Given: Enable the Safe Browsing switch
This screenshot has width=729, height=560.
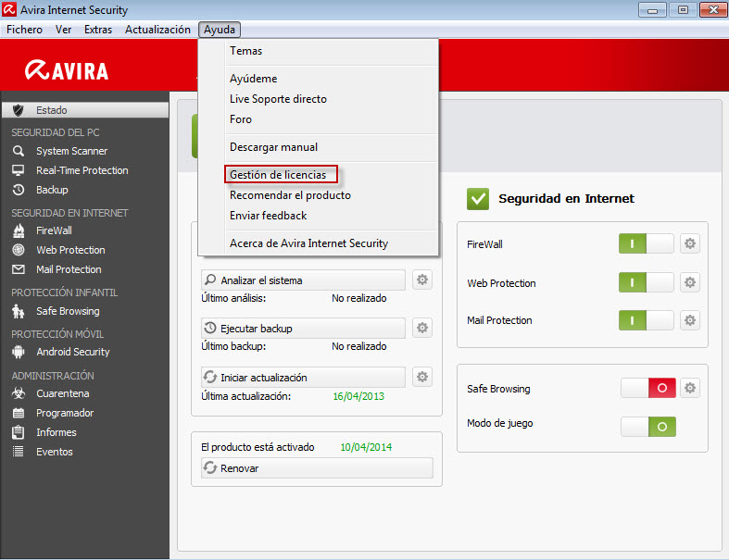Looking at the screenshot, I should point(648,389).
